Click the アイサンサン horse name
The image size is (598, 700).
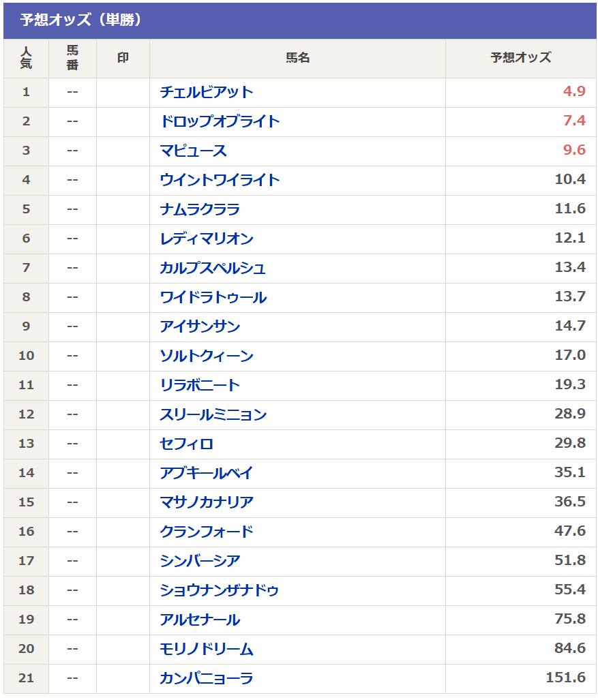[x=200, y=326]
